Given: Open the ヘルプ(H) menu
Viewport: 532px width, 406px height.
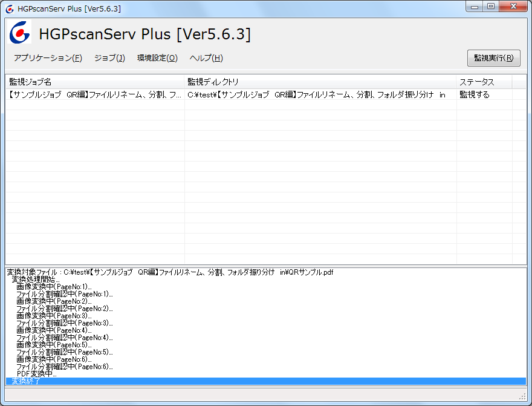Looking at the screenshot, I should (x=206, y=58).
